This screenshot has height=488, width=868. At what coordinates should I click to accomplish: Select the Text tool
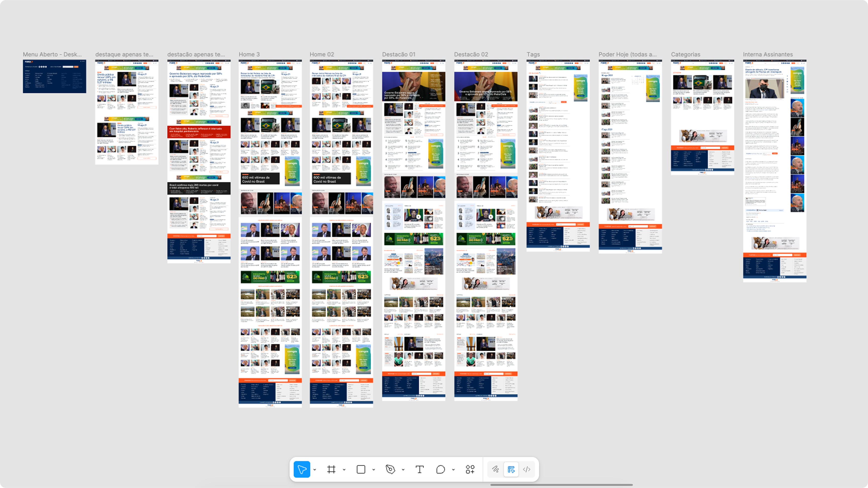419,469
